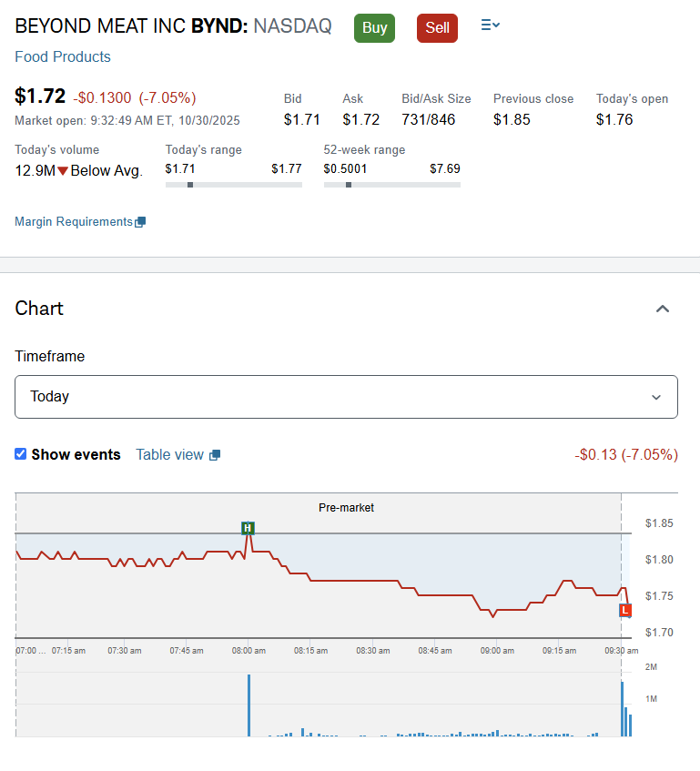Click the 52-week low value $0.5001
The height and width of the screenshot is (771, 700).
point(345,168)
